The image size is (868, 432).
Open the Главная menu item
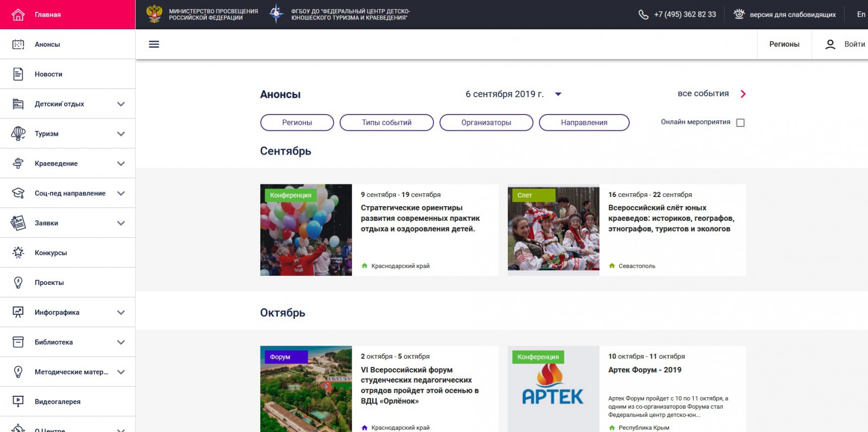67,15
